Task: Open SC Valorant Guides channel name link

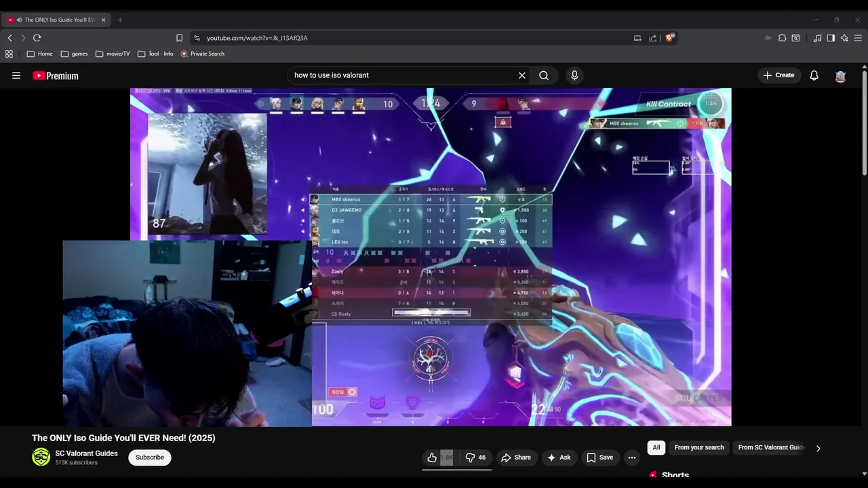Action: [x=87, y=453]
